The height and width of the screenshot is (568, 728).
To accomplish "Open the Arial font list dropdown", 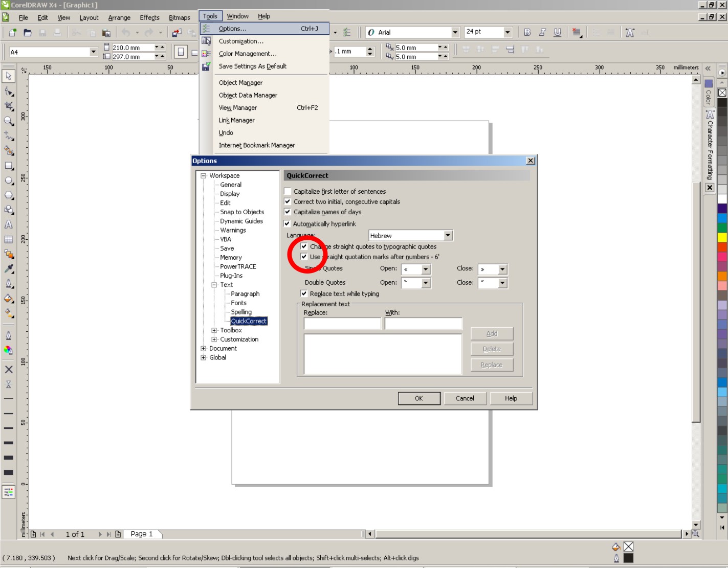I will 455,32.
